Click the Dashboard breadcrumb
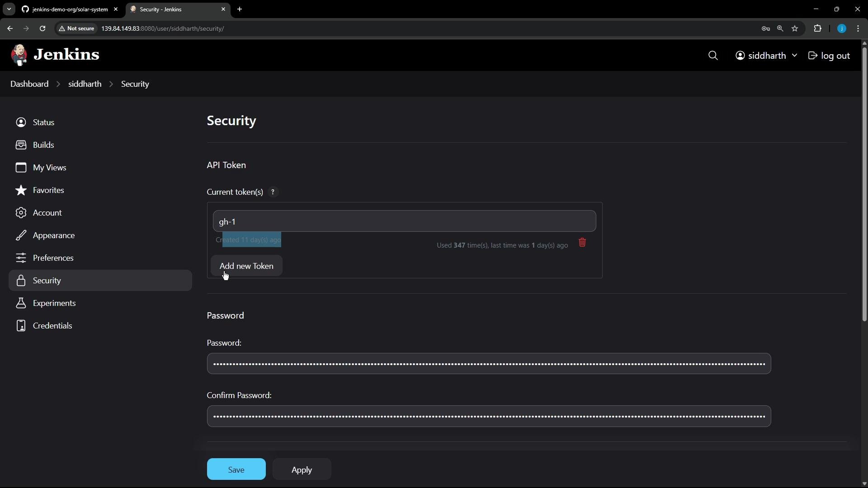The image size is (868, 488). (29, 84)
